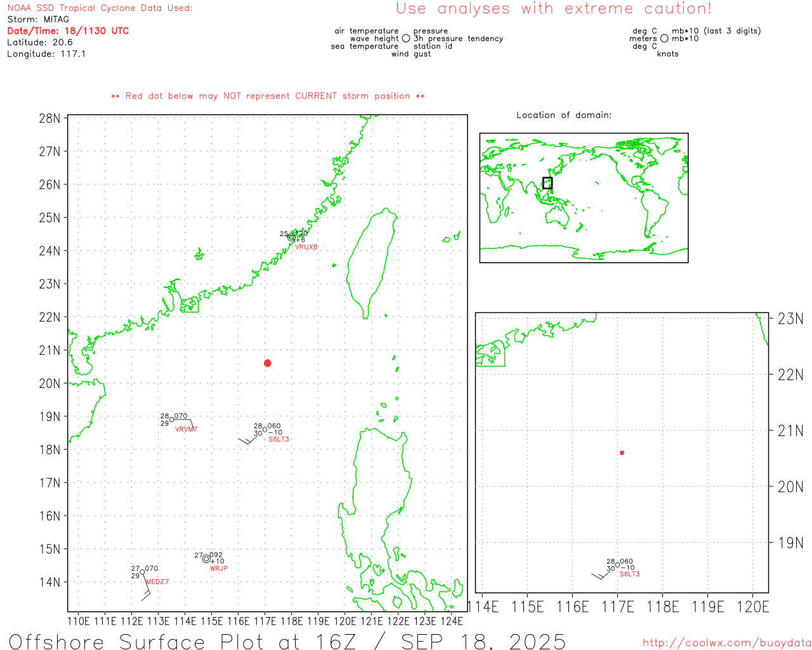This screenshot has width=812, height=650.
Task: Select the WRJP station marker circle
Action: click(x=206, y=559)
